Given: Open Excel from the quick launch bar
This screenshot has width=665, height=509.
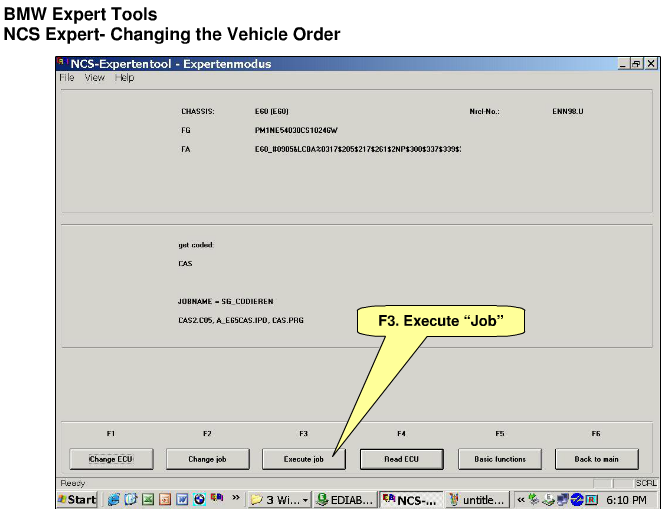Looking at the screenshot, I should pyautogui.click(x=148, y=499).
